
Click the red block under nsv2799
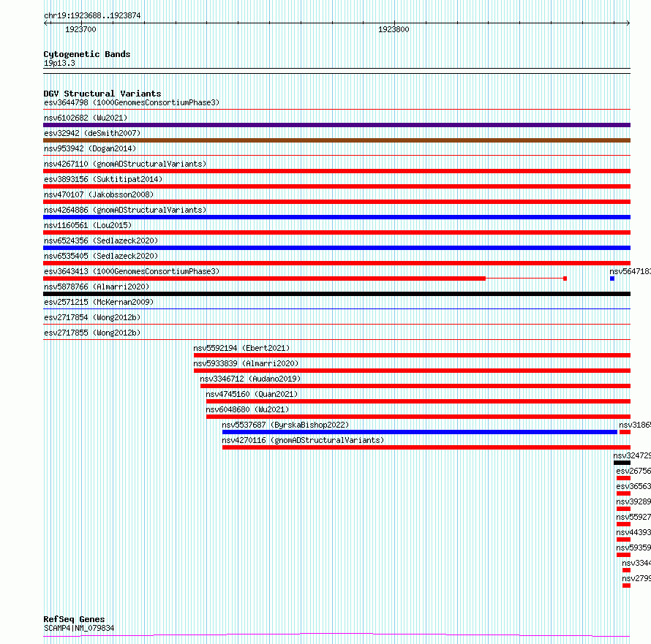627,586
